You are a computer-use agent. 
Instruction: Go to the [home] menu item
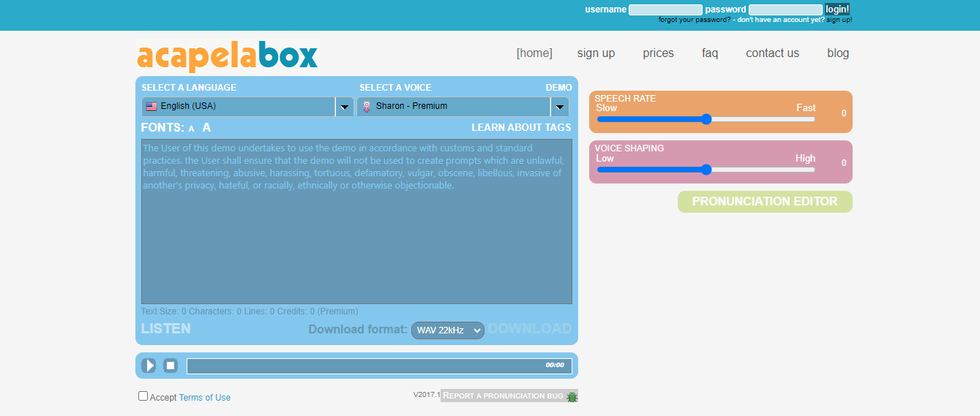click(x=534, y=53)
